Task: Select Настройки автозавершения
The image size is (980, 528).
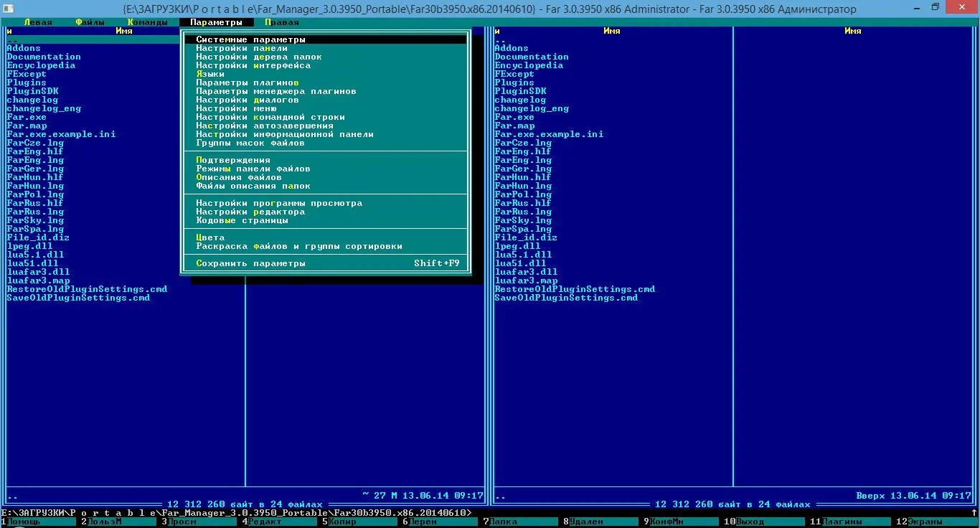Action: 325,126
